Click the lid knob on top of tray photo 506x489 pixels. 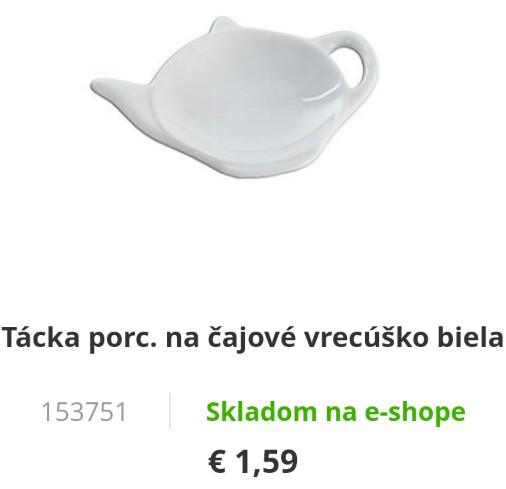click(222, 25)
